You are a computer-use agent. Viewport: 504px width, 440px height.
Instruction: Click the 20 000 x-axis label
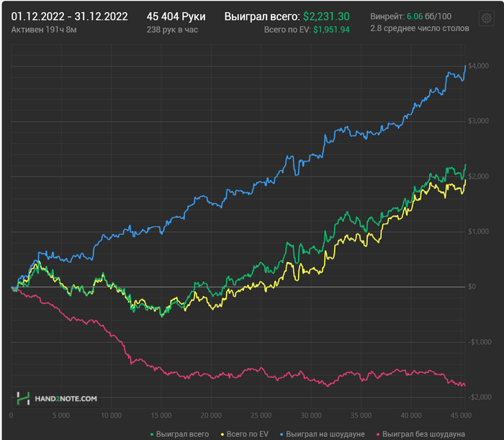click(211, 416)
